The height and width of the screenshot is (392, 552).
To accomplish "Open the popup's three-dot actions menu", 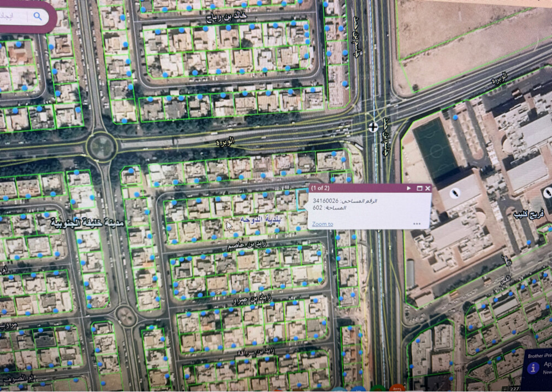I will 417,224.
